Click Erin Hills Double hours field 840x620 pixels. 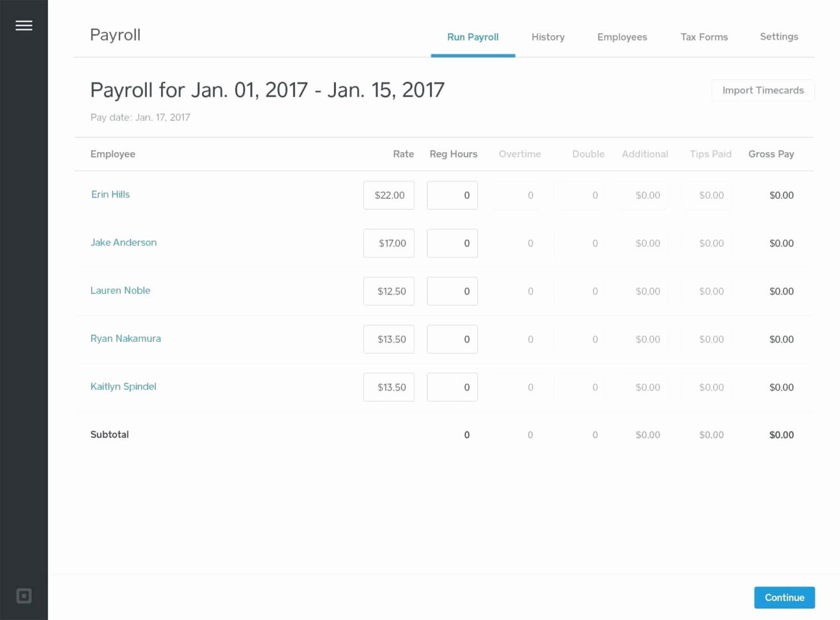coord(580,196)
